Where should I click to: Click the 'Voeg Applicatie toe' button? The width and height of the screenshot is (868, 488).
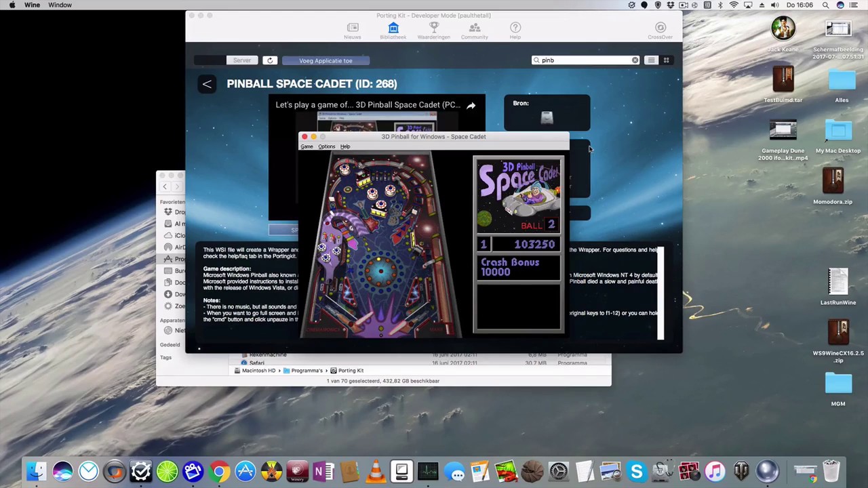coord(325,60)
